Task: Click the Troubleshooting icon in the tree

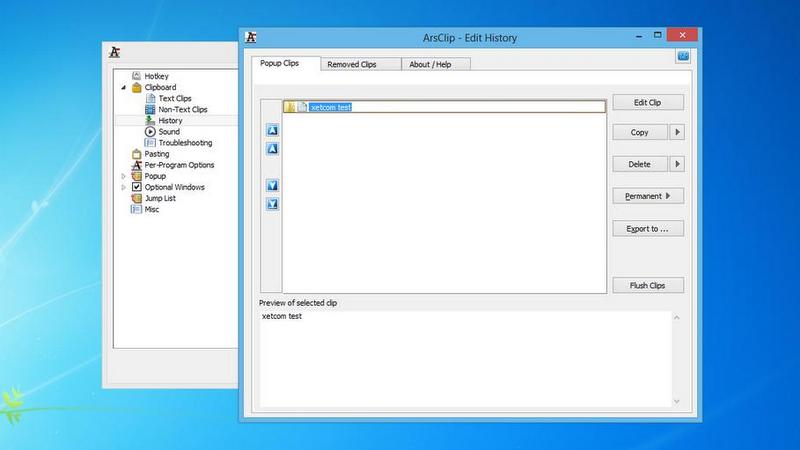Action: click(x=150, y=143)
